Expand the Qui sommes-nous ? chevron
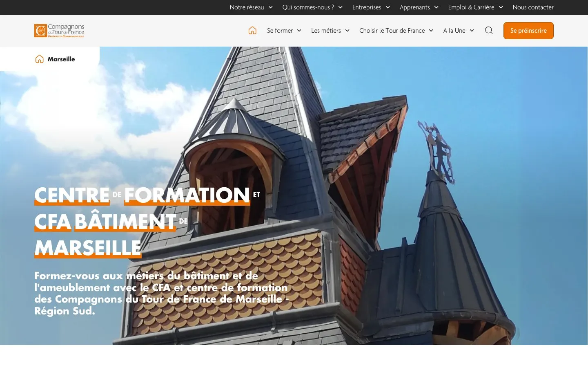Image resolution: width=588 pixels, height=368 pixels. [340, 7]
